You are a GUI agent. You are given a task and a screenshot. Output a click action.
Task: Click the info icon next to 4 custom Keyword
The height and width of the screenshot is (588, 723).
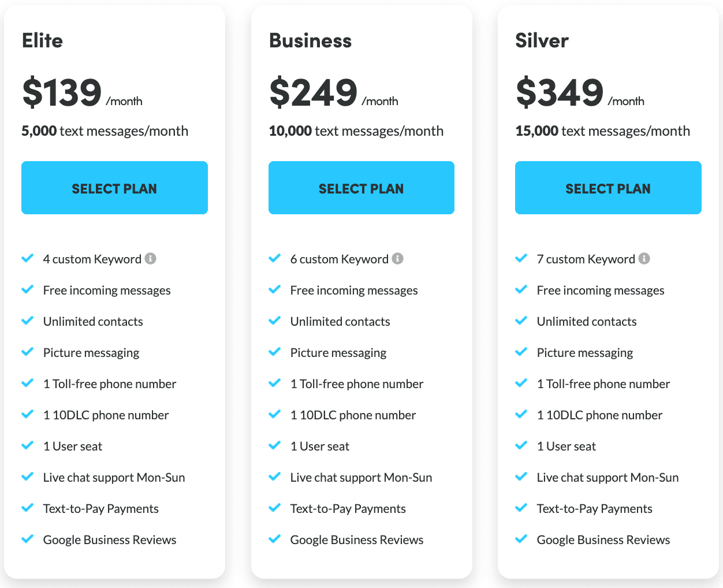pos(150,259)
